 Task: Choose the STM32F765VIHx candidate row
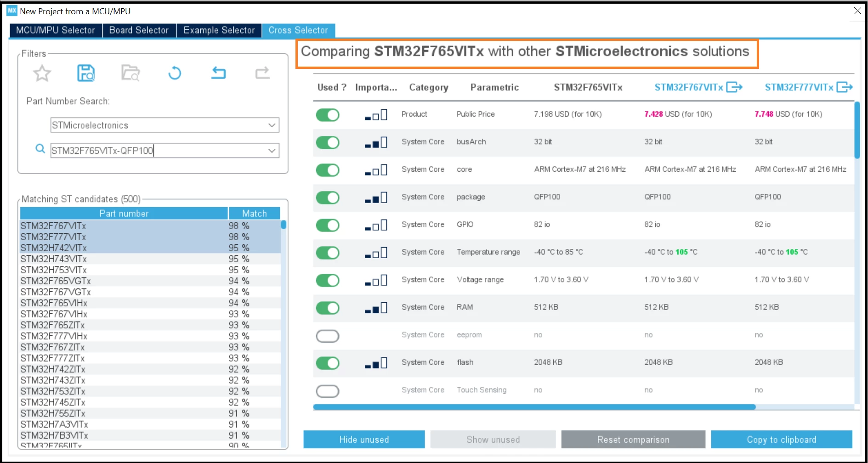click(x=150, y=303)
